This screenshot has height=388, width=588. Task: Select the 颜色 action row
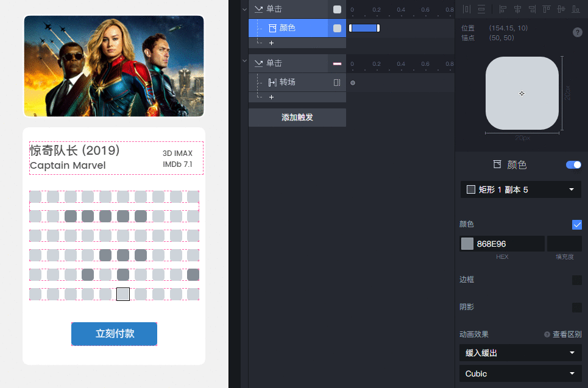(297, 28)
